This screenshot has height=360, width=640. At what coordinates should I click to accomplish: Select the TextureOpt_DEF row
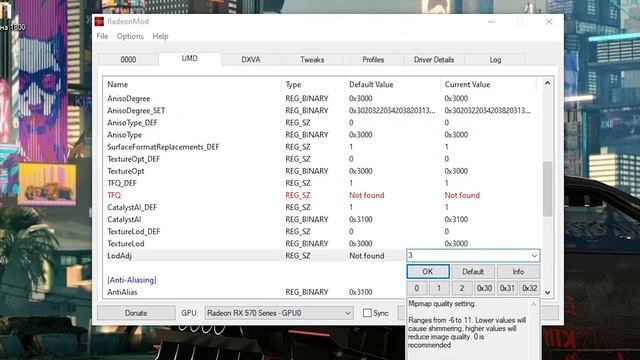(x=322, y=159)
